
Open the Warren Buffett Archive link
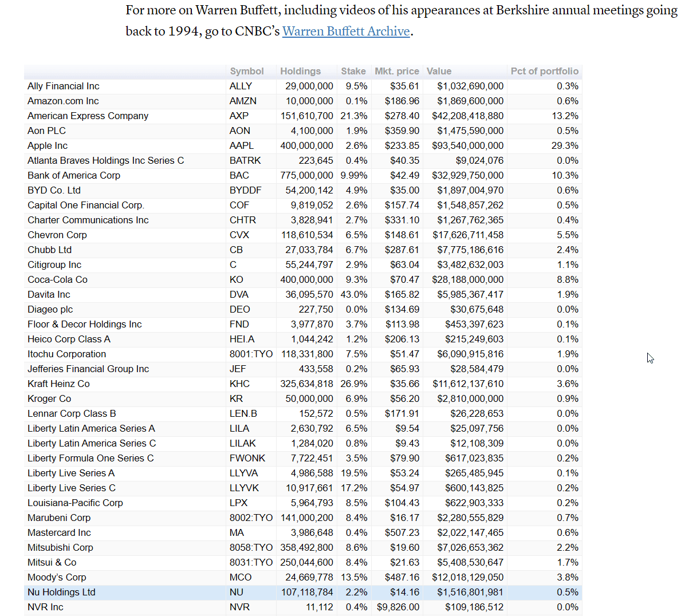(x=346, y=31)
